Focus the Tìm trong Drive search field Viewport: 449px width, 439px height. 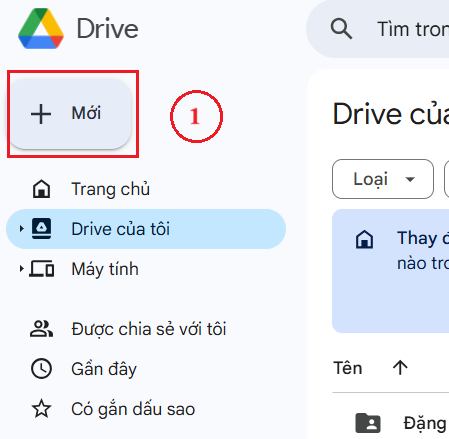pos(378,29)
